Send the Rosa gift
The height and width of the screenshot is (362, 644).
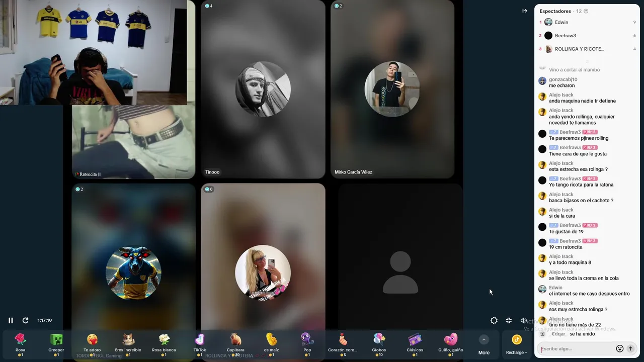tap(20, 344)
